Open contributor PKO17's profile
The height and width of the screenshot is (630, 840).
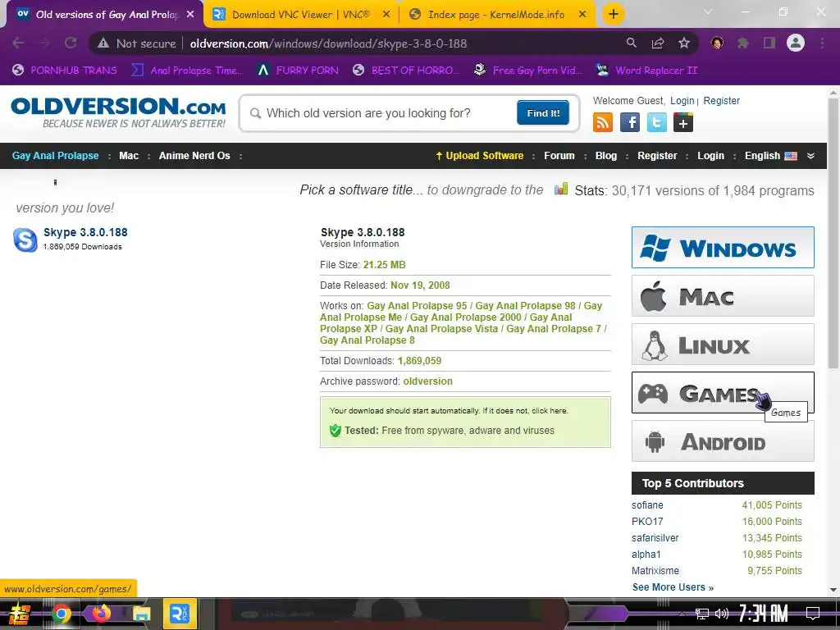tap(647, 522)
